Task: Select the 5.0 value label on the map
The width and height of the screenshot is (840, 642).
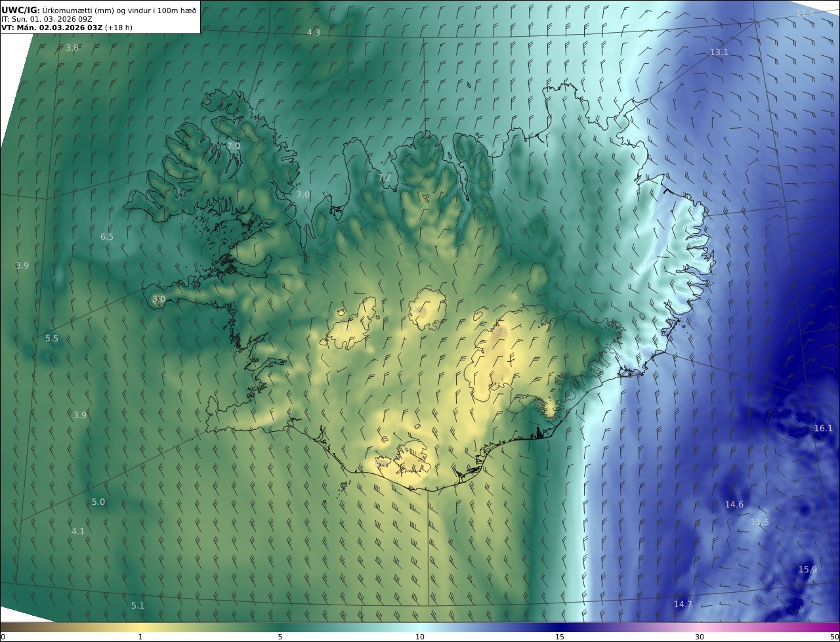Action: (98, 502)
